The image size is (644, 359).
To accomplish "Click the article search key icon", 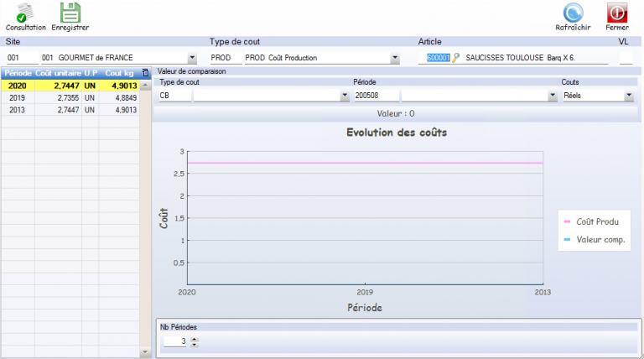I will 456,58.
